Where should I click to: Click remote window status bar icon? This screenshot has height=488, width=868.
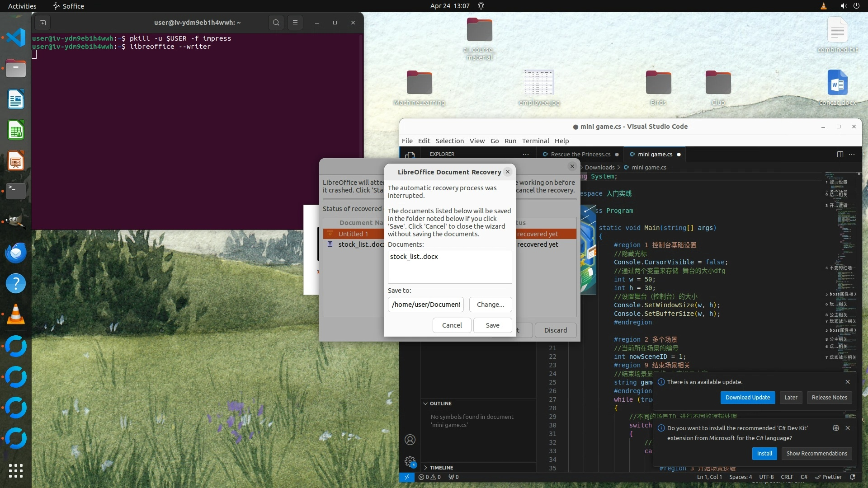pyautogui.click(x=406, y=477)
